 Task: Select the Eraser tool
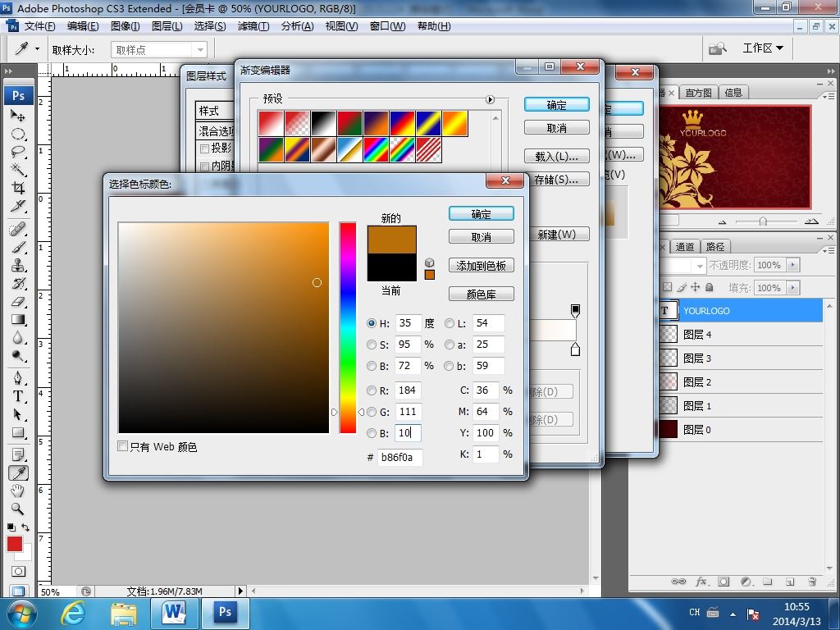pos(18,302)
